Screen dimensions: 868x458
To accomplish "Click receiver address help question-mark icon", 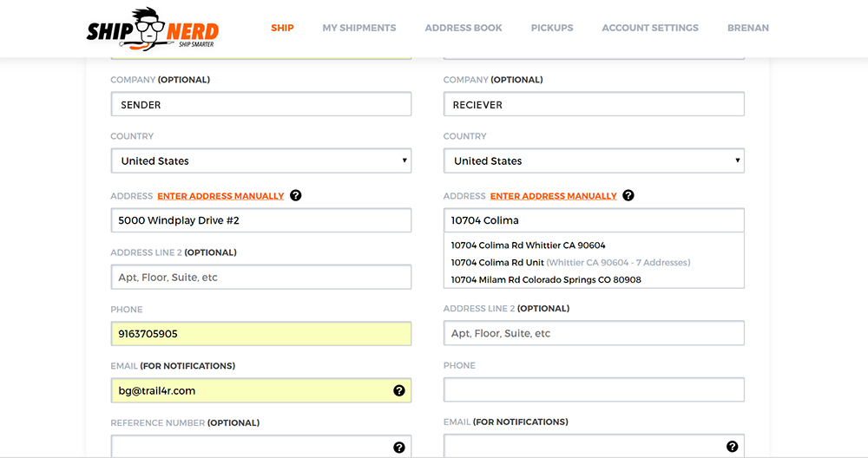I will (x=628, y=196).
